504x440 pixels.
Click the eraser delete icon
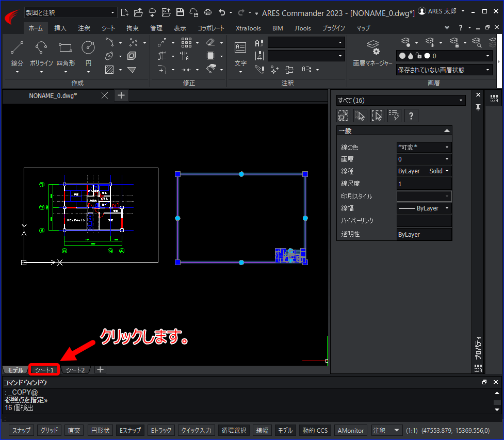click(210, 42)
